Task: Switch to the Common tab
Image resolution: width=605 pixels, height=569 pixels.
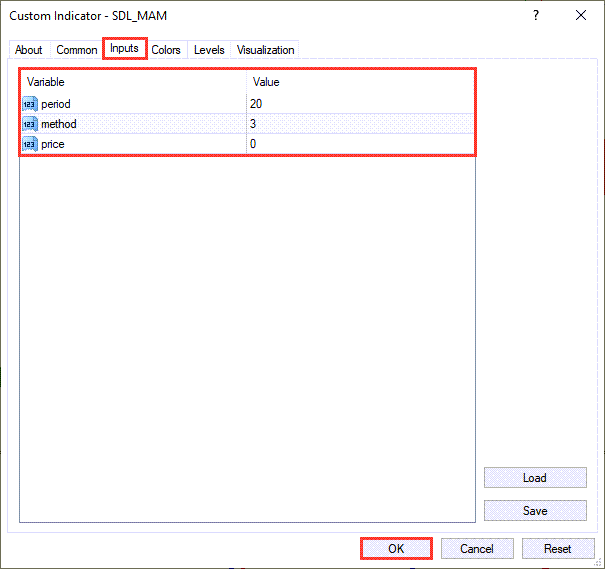Action: tap(77, 50)
